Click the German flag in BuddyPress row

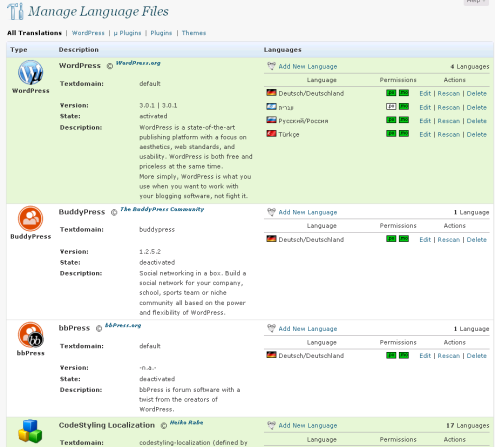271,239
